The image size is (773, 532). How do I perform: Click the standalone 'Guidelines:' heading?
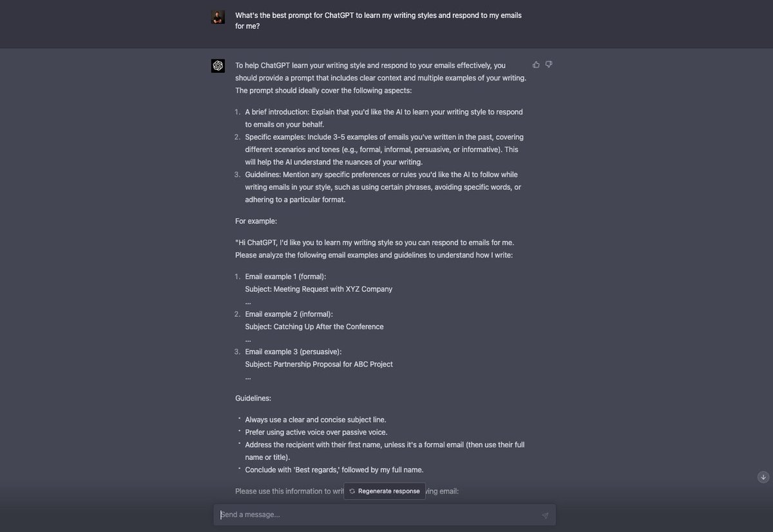(253, 398)
